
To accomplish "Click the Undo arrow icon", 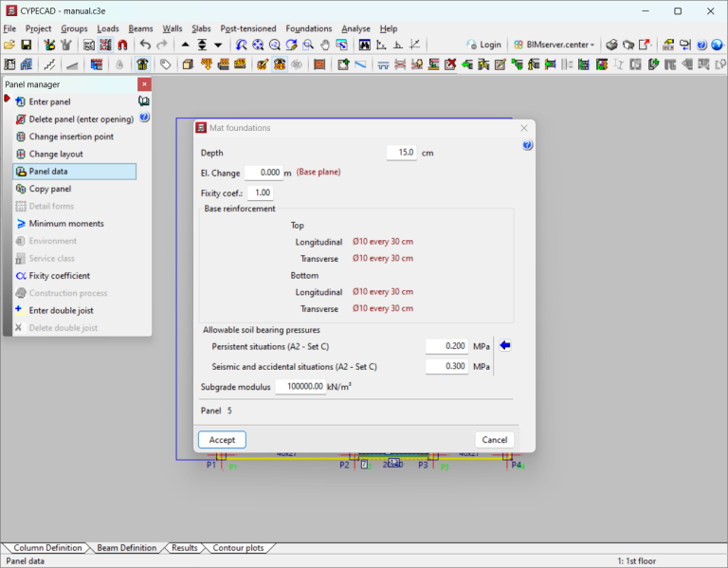I will [145, 45].
